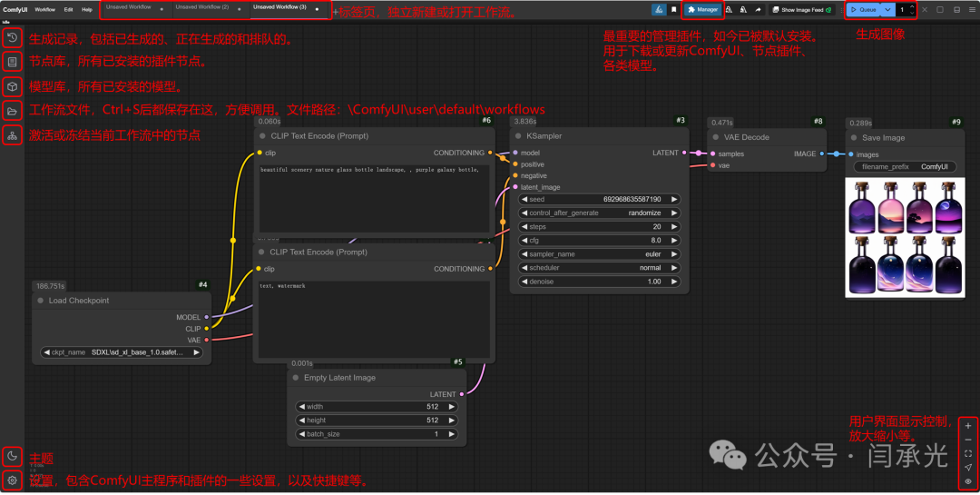Collapse the Save Image node via its dot
The width and height of the screenshot is (980, 495).
tap(854, 138)
